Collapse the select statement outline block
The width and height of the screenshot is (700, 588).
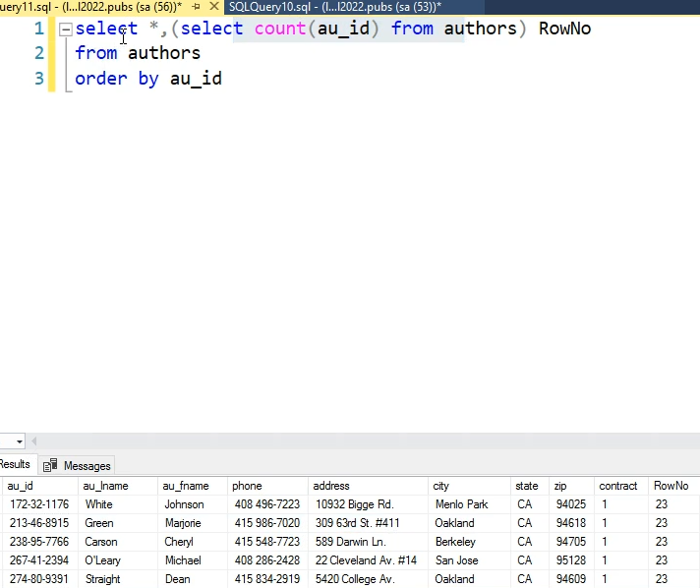tap(66, 29)
